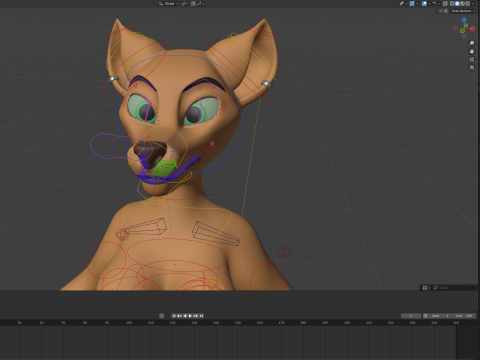Jump to next keyframe
The image size is (480, 360).
click(196, 316)
